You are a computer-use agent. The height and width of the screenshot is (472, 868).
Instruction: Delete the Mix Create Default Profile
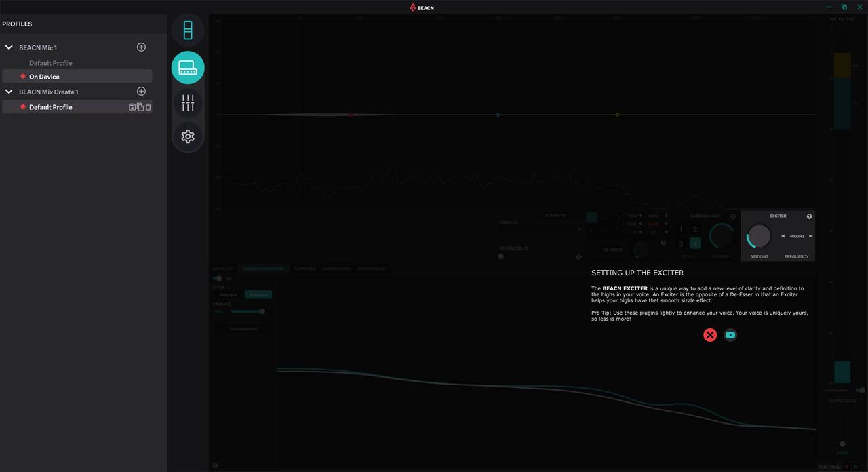(x=149, y=107)
